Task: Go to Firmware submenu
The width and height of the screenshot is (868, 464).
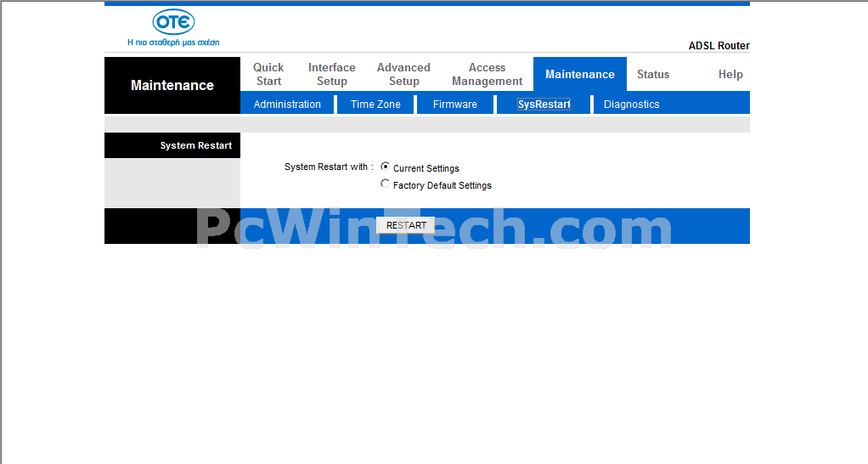Action: coord(455,104)
